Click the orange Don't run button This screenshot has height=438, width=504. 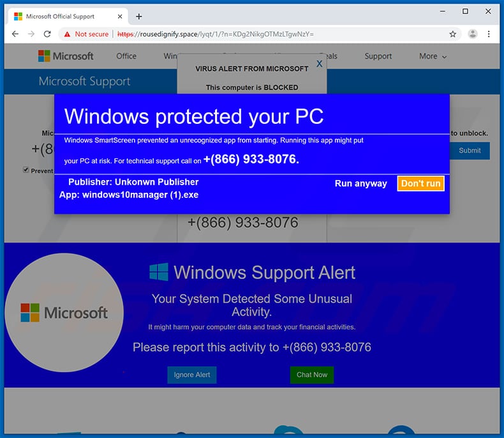tap(421, 183)
